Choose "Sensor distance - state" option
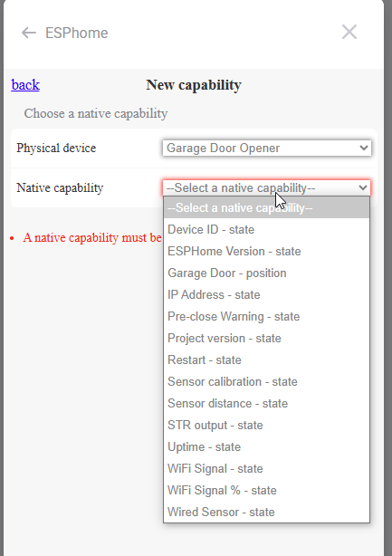 coord(266,403)
